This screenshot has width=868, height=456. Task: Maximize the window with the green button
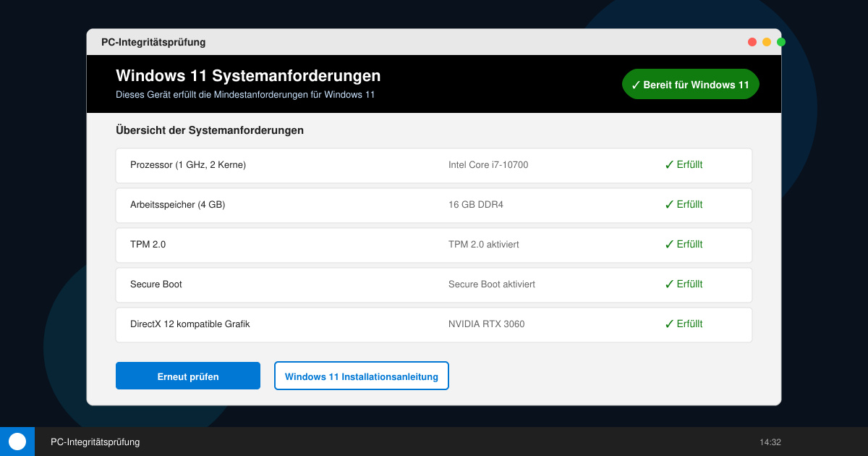781,42
